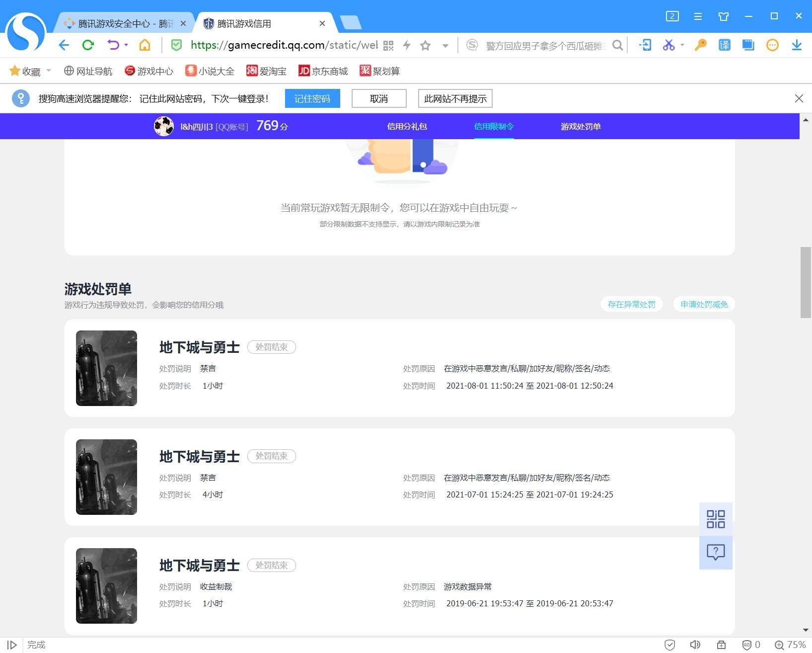Click scrollbar down arrow

(806, 630)
